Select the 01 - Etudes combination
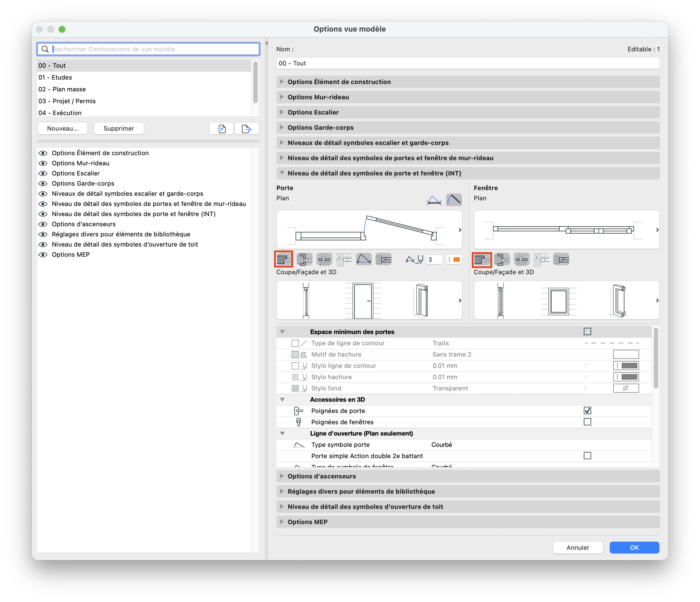 tap(144, 77)
